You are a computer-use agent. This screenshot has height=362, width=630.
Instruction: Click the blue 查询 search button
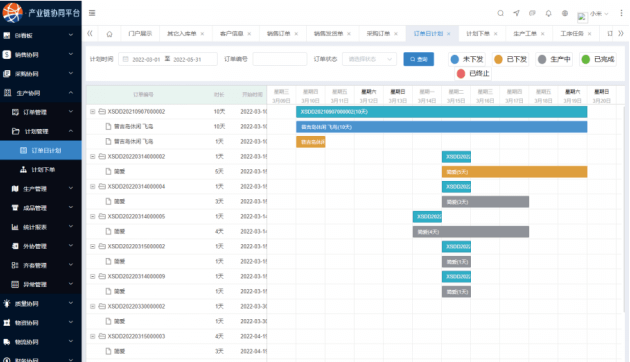tap(419, 59)
